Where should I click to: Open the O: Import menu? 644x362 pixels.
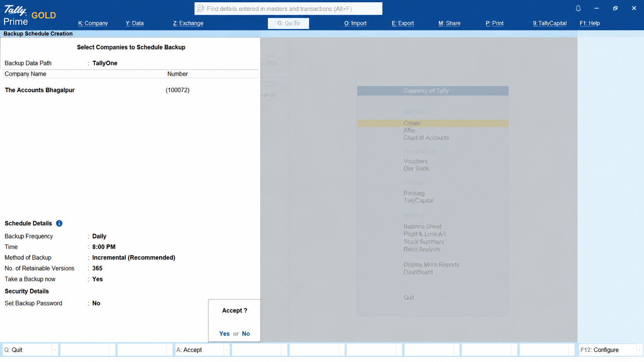point(355,23)
